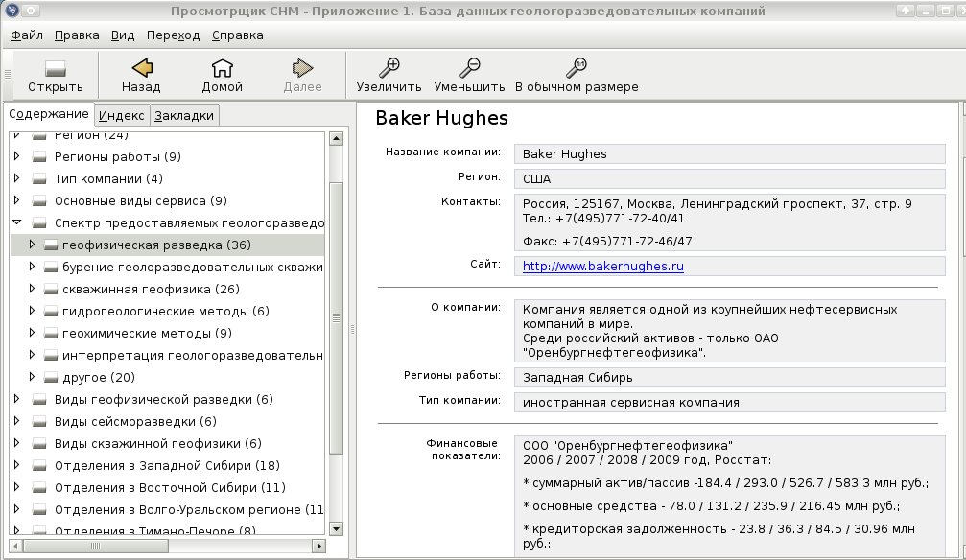The width and height of the screenshot is (966, 560).
Task: Click the tree scrollbar down arrow
Action: [x=336, y=528]
